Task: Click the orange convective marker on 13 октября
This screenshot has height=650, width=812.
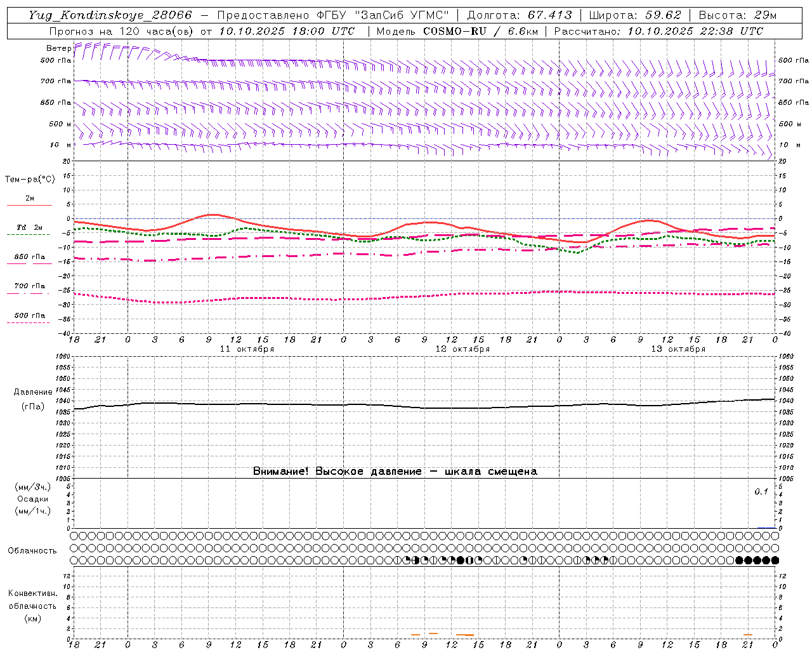Action: [x=748, y=634]
